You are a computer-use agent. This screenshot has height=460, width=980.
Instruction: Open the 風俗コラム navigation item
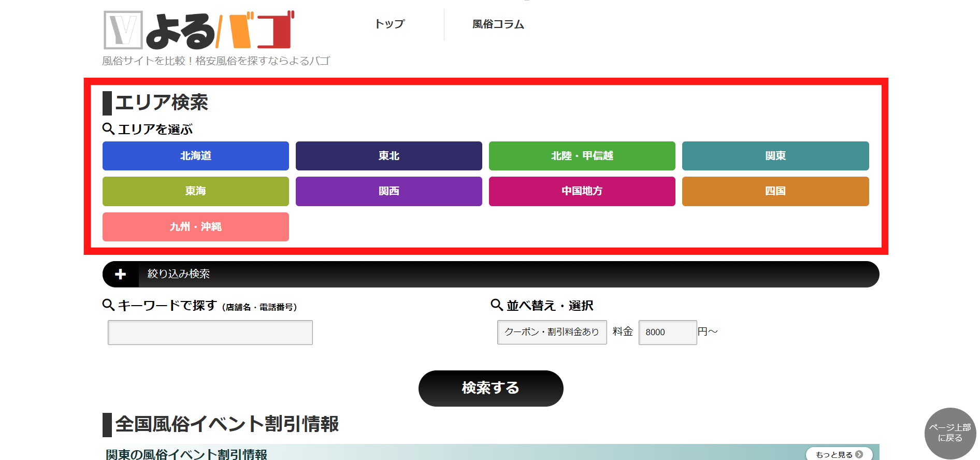click(x=498, y=24)
